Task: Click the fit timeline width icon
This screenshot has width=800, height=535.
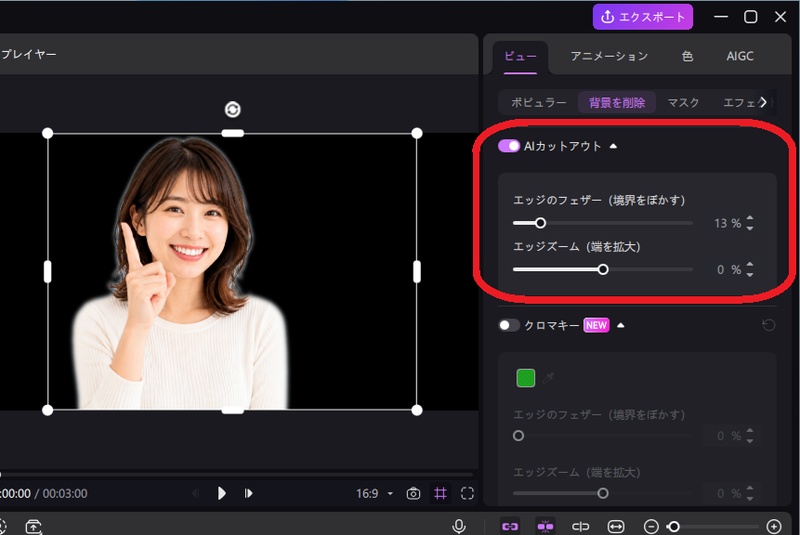Action: coord(616,526)
